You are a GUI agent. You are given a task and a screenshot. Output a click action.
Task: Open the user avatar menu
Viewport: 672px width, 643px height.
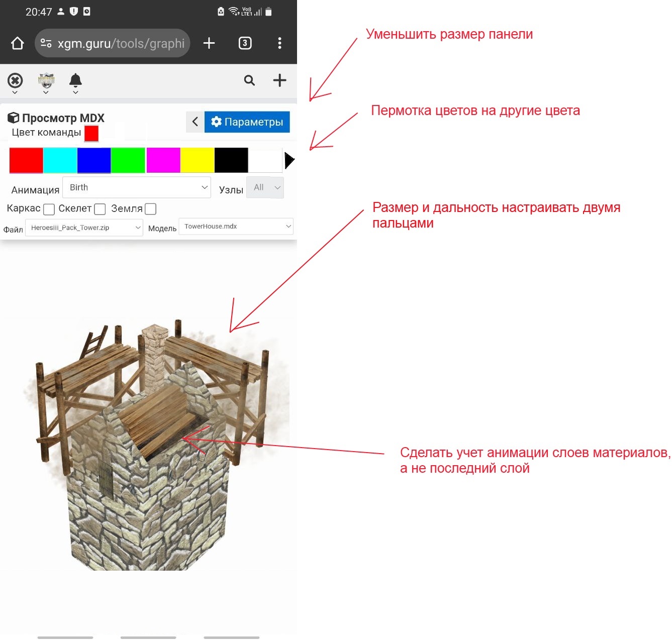pos(46,80)
